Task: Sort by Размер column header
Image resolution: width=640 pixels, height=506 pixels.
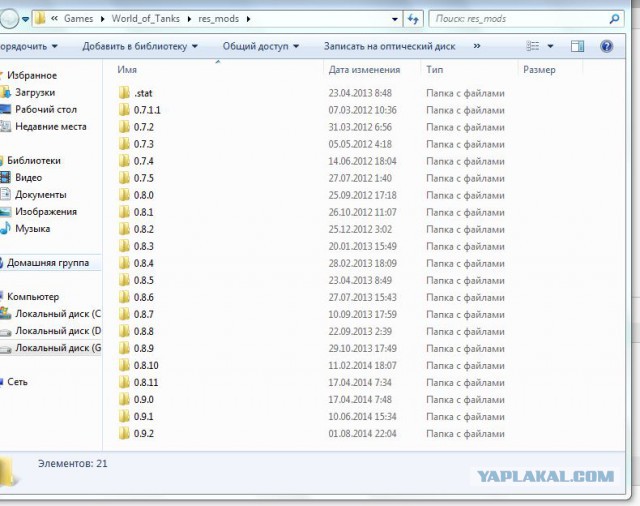Action: 539,70
